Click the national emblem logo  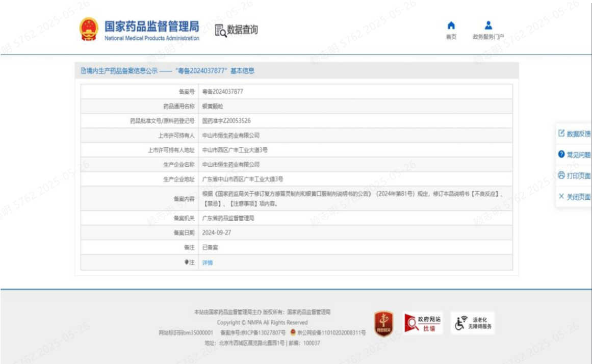tap(89, 29)
